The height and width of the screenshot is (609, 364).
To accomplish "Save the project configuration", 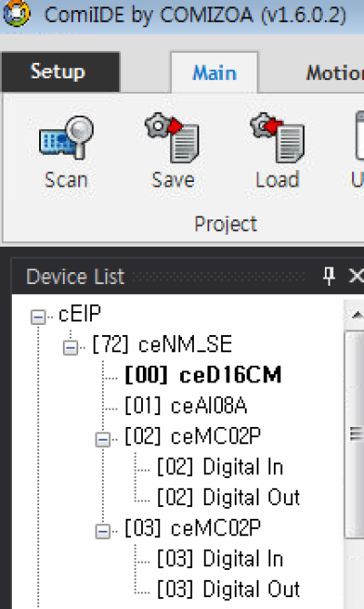I will point(173,151).
